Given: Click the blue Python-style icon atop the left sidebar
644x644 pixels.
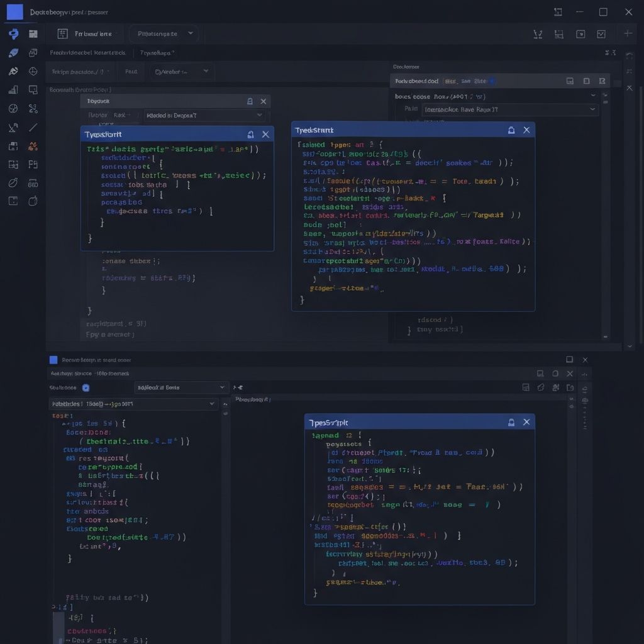Looking at the screenshot, I should click(13, 34).
